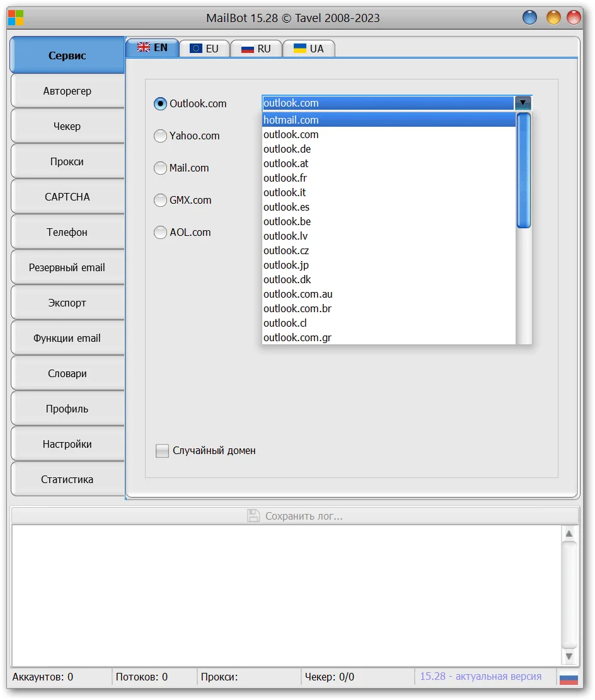Switch to the UA tab

pyautogui.click(x=309, y=49)
